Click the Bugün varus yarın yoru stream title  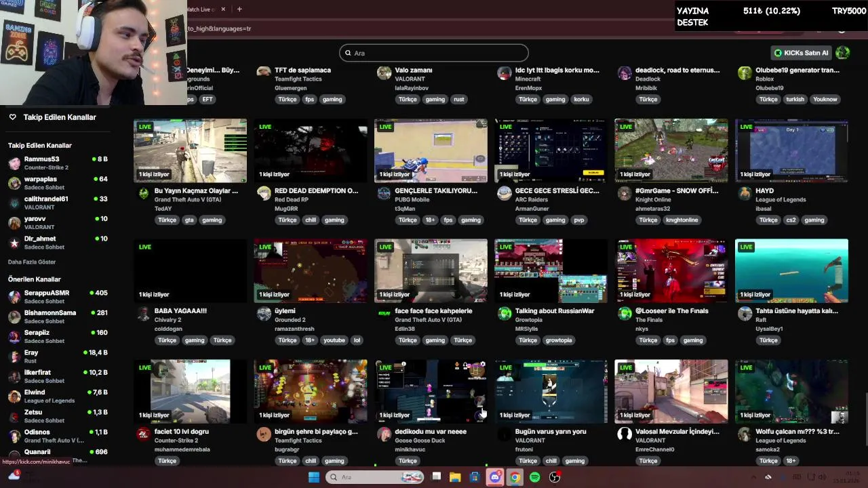551,432
